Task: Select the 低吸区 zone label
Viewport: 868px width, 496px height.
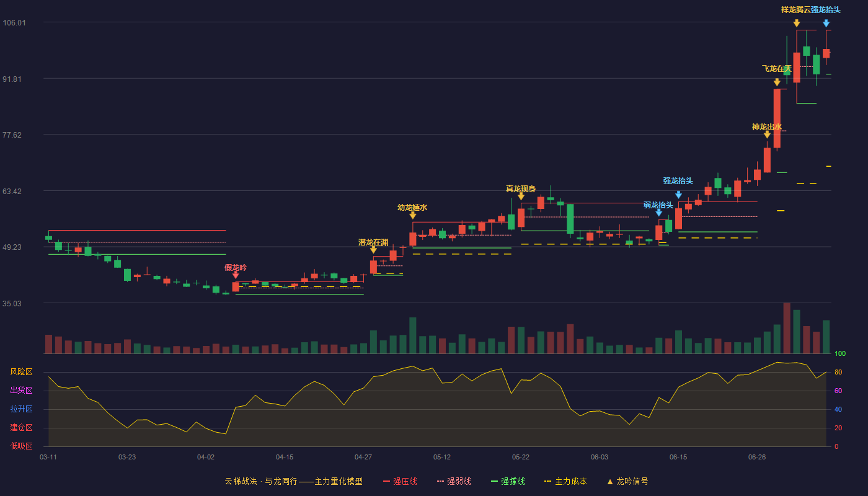Action: pyautogui.click(x=21, y=446)
